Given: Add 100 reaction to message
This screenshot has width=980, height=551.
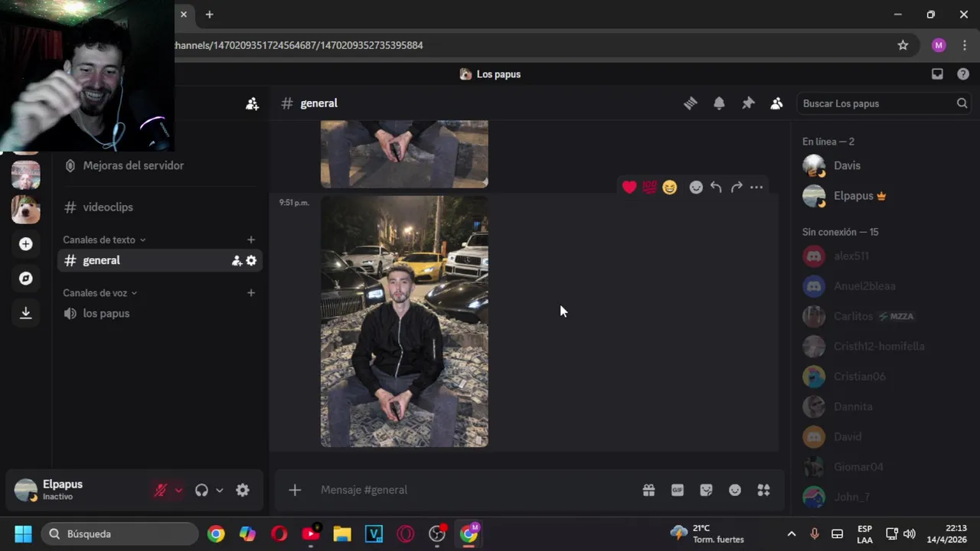Looking at the screenshot, I should pos(649,187).
